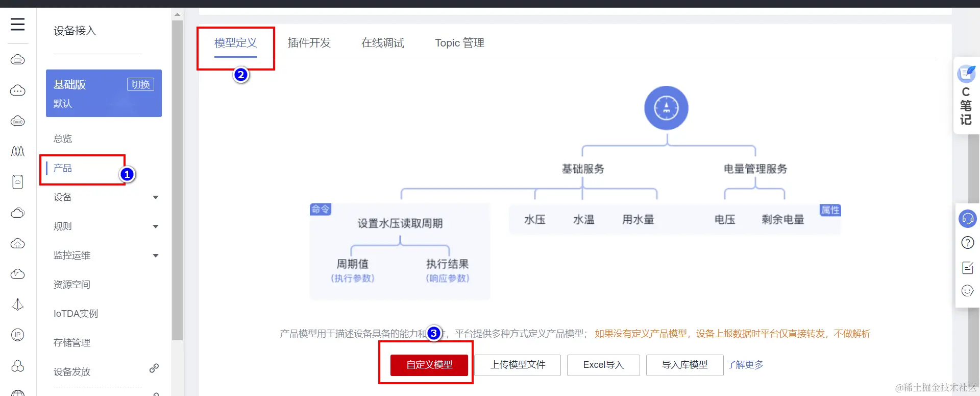
Task: Click the smiley face satisfaction icon
Action: coord(967,291)
